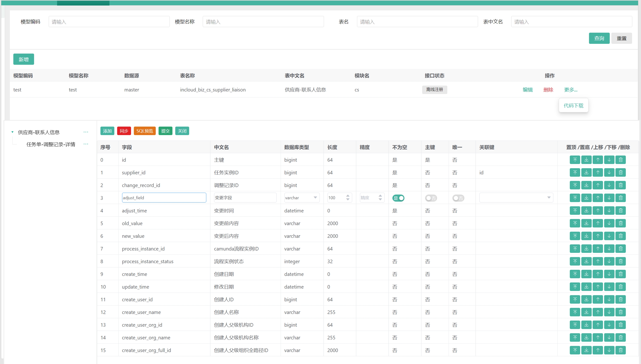
Task: Move create_user_name row up one
Action: (x=598, y=312)
